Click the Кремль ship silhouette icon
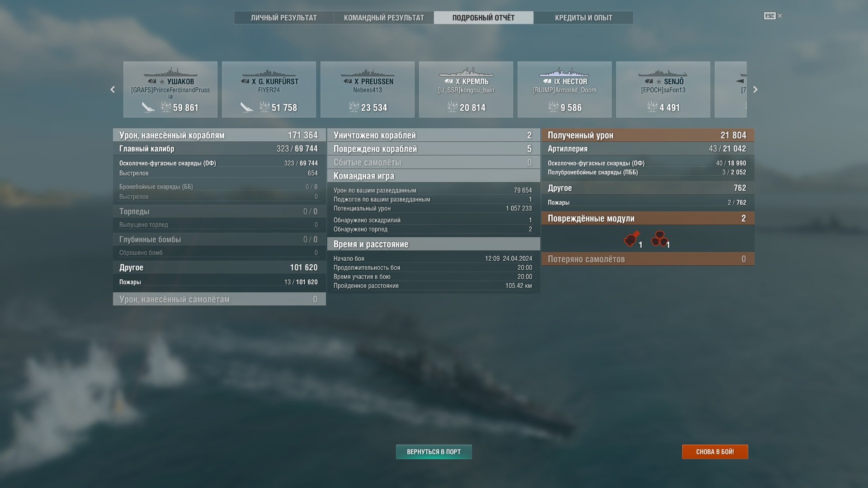The image size is (868, 488). (x=466, y=72)
